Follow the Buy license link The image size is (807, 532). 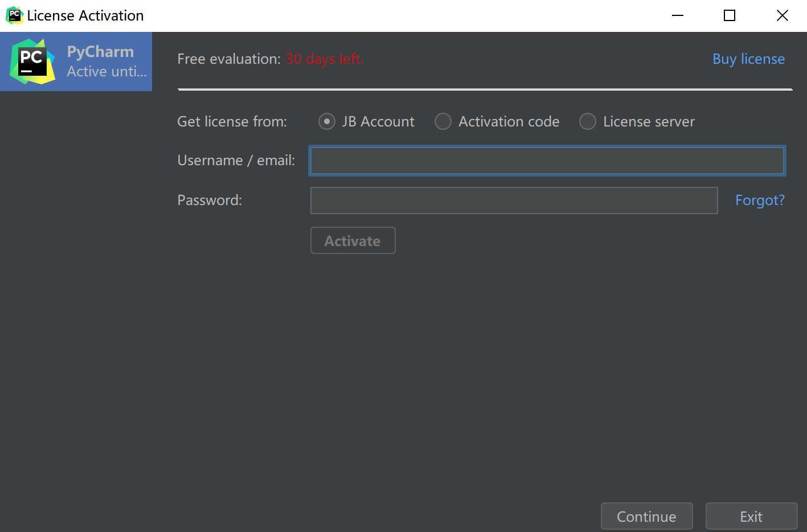tap(748, 59)
